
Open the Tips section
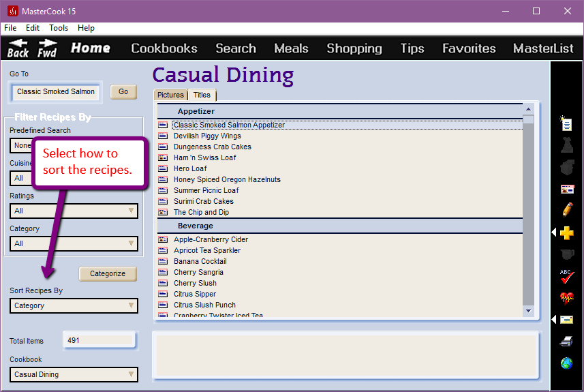[412, 48]
